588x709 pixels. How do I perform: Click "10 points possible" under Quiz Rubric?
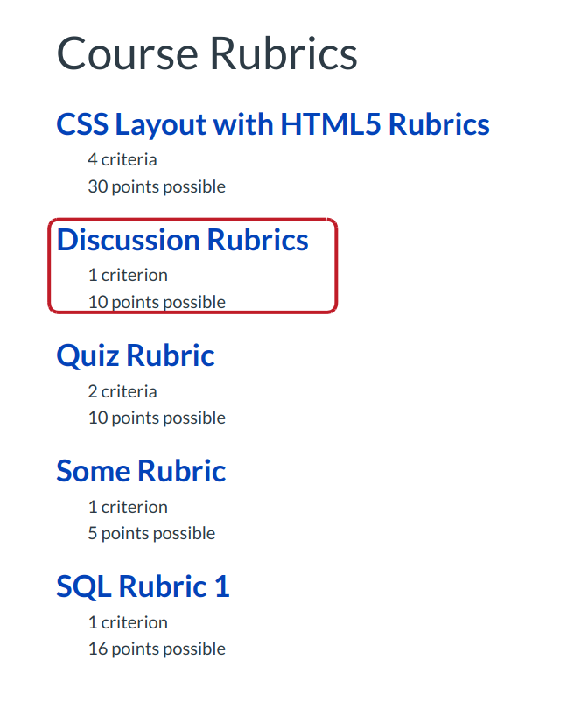pyautogui.click(x=157, y=418)
